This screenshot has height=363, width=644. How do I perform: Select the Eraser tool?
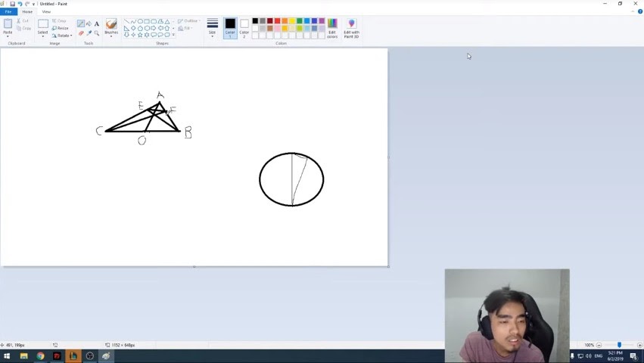coord(81,33)
